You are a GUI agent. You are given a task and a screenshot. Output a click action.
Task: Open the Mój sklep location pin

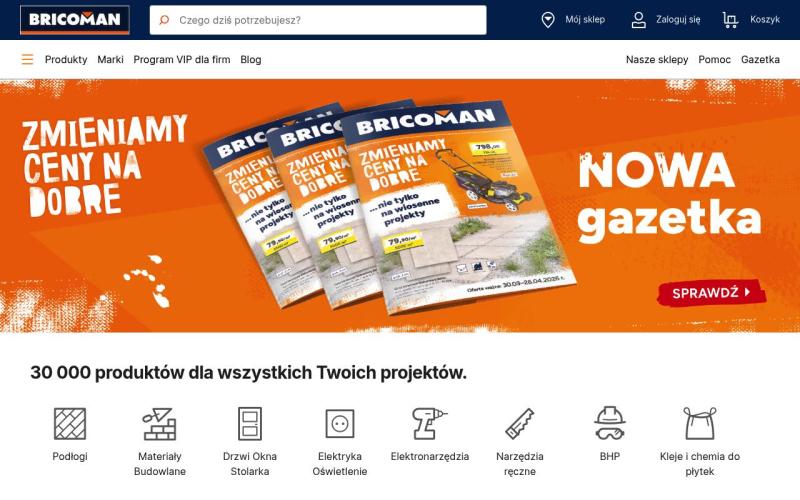click(x=547, y=20)
